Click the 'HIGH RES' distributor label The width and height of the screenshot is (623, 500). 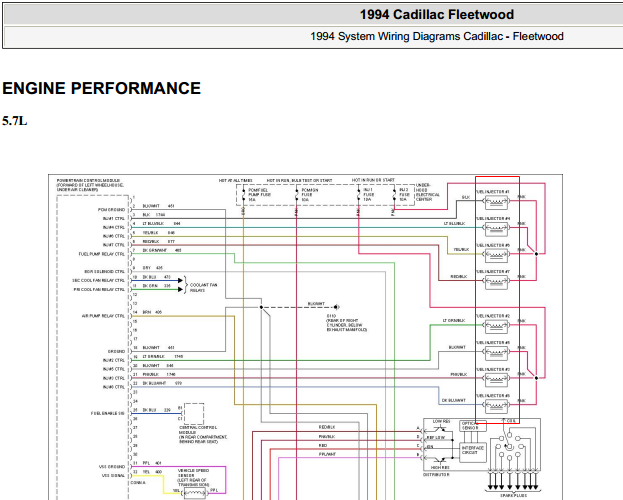[x=440, y=468]
